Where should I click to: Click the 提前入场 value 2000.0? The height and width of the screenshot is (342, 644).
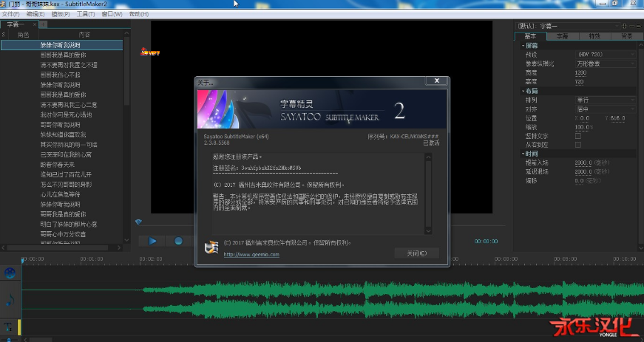583,163
